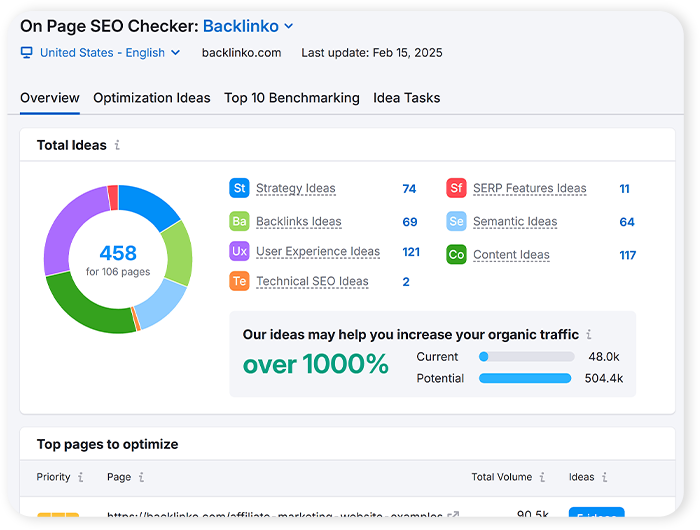Click the Ba Backlinks Ideas badge icon
Viewport: 700px width, 530px height.
coord(239,221)
